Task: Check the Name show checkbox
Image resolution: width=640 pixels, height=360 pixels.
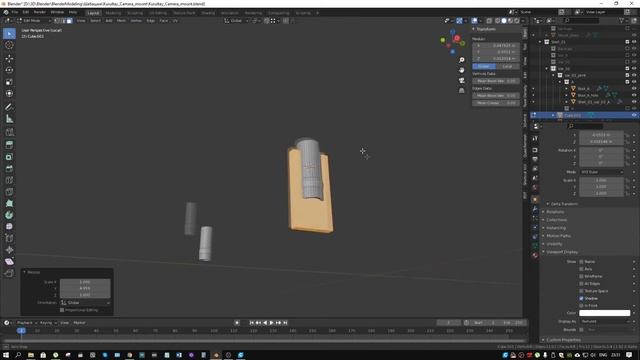Action: coord(581,262)
